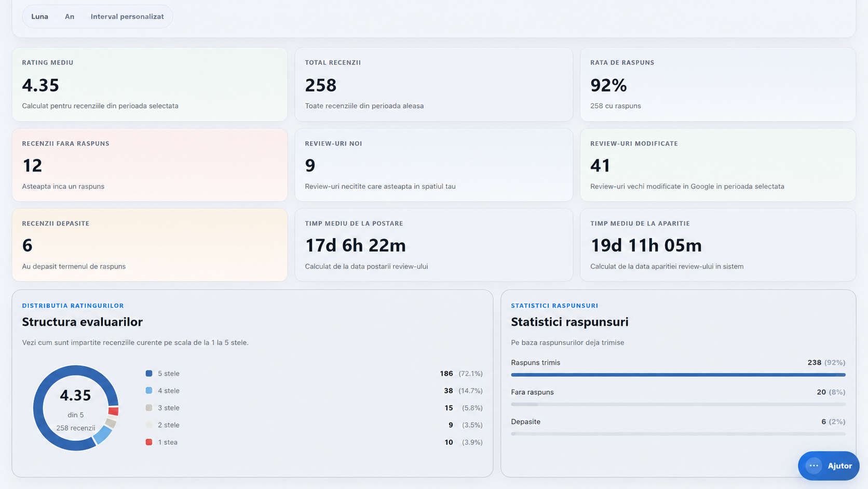Open the Review-uri modificate 41 card
This screenshot has width=868, height=489.
coord(717,165)
